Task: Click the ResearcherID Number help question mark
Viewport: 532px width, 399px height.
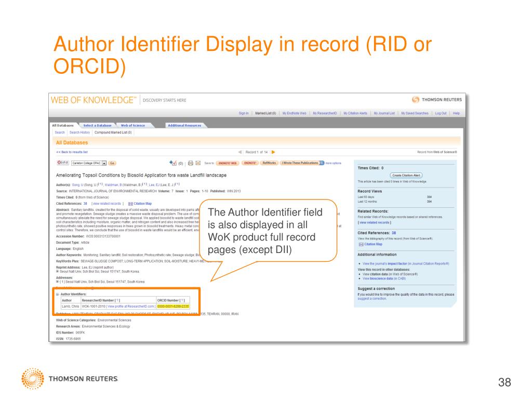Action: 117,300
